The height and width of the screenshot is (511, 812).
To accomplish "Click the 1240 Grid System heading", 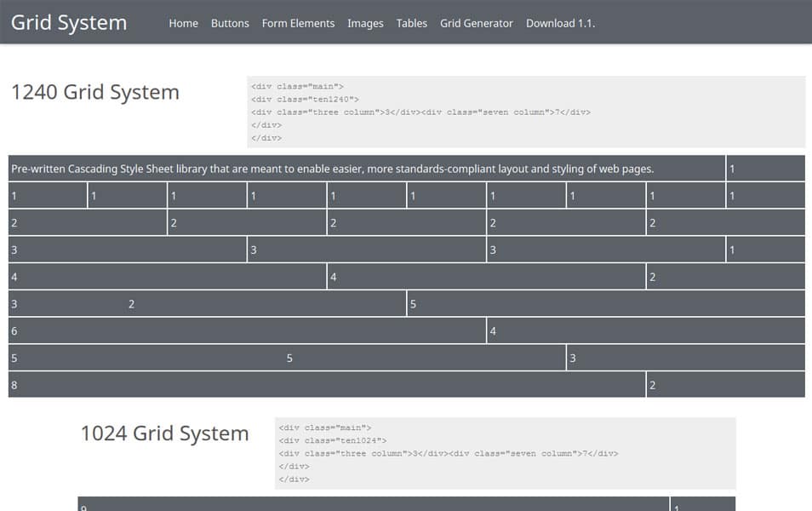I will point(95,92).
